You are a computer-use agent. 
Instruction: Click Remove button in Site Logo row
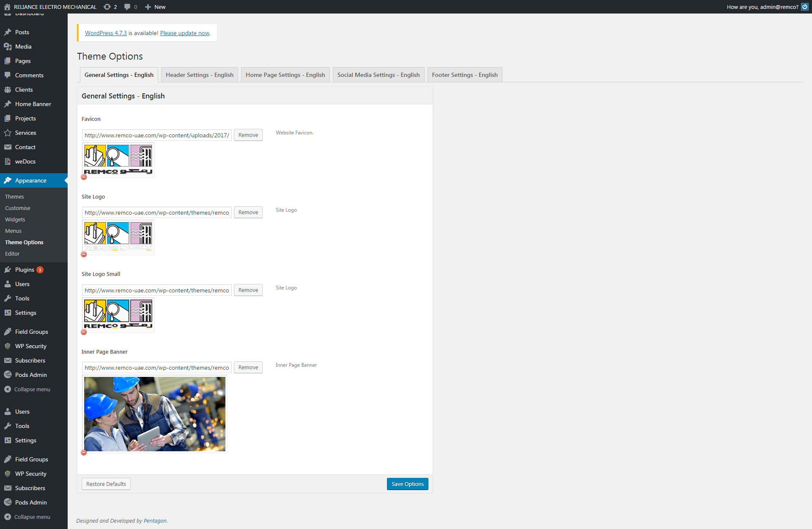(248, 212)
